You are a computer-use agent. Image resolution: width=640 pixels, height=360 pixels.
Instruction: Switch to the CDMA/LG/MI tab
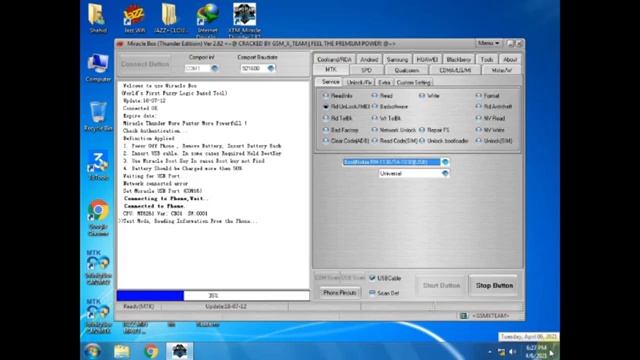pyautogui.click(x=455, y=70)
